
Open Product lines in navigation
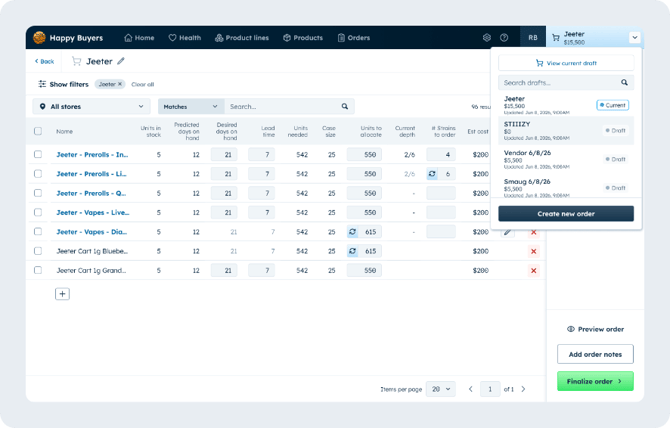pos(242,38)
